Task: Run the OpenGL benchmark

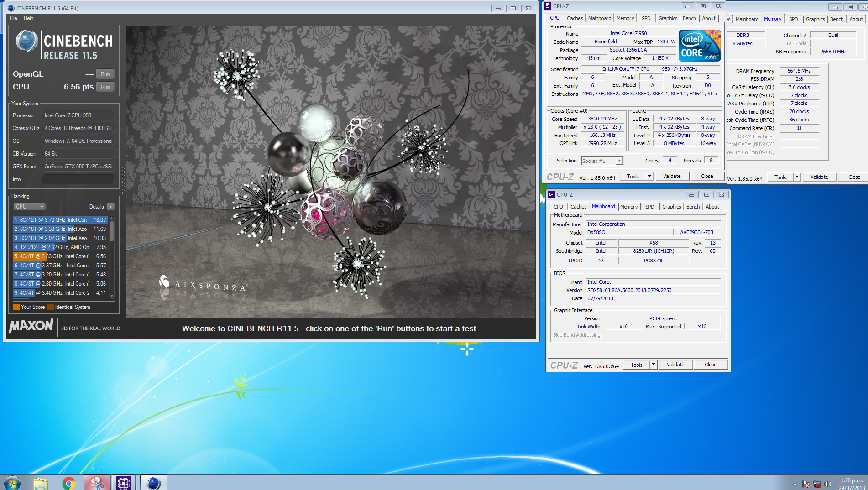Action: pos(105,74)
